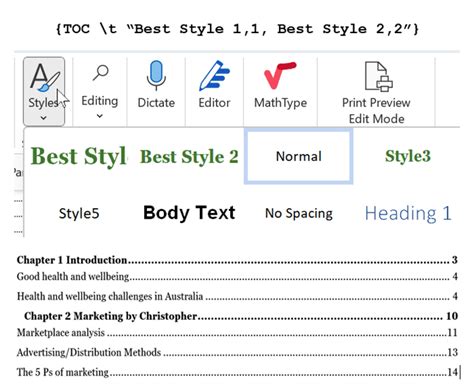
Task: Apply the Best Style 2 style
Action: click(x=189, y=157)
